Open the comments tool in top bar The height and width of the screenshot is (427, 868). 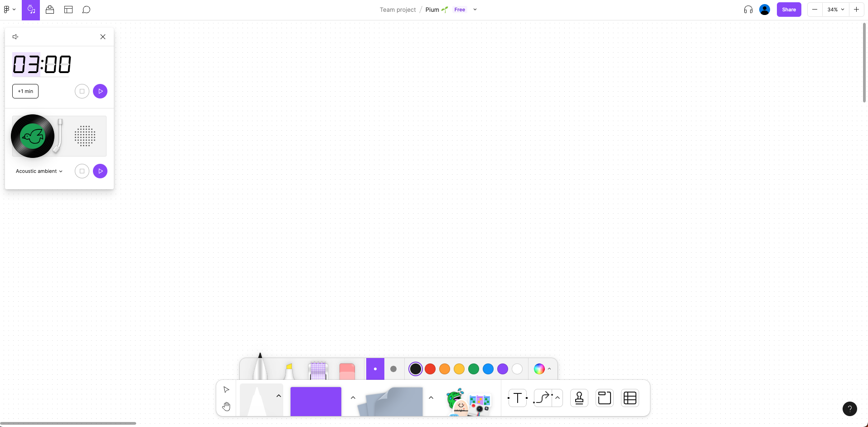86,10
